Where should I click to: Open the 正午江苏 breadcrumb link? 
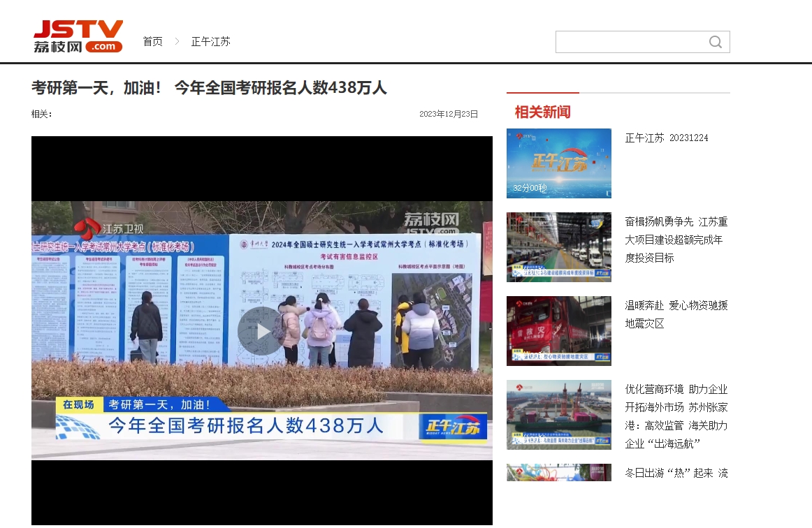point(210,42)
